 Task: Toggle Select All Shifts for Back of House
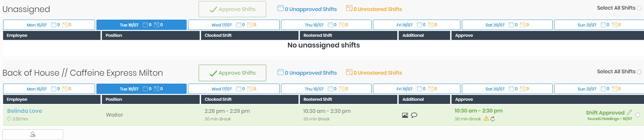(639, 72)
